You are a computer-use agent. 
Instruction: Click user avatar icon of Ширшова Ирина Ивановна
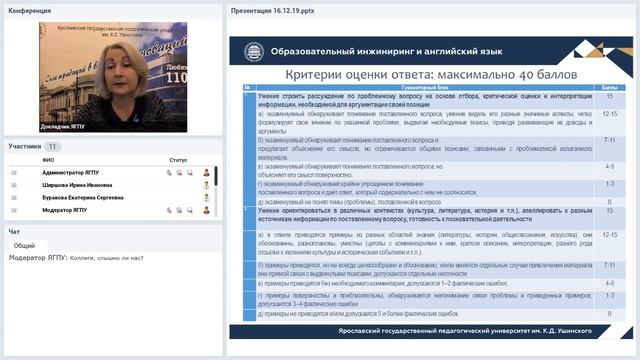tap(207, 185)
